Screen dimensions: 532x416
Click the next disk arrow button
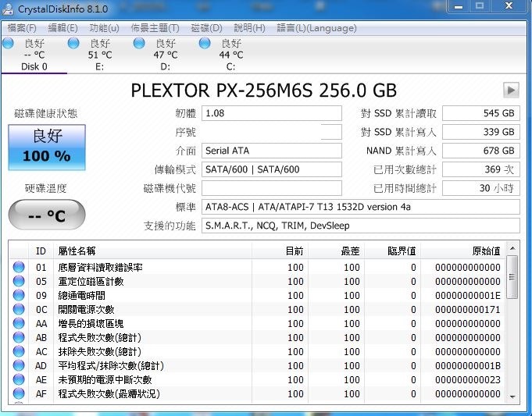(511, 91)
